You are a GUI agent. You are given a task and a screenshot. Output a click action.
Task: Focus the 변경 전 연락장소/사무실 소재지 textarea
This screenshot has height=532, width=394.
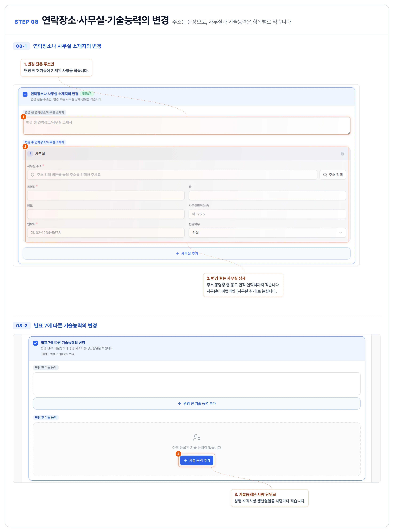(187, 126)
